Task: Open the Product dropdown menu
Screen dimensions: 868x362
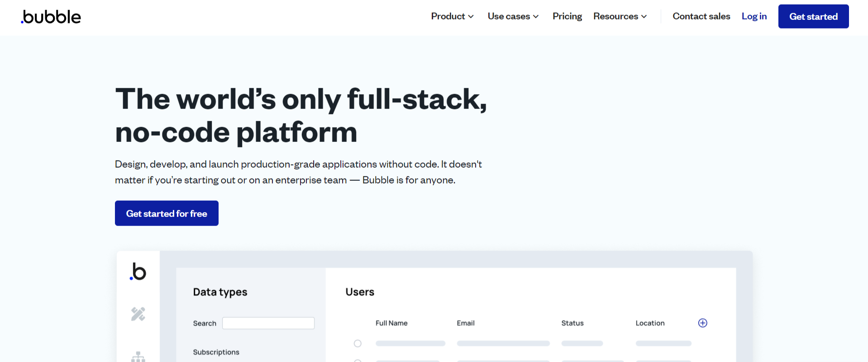Action: click(452, 16)
